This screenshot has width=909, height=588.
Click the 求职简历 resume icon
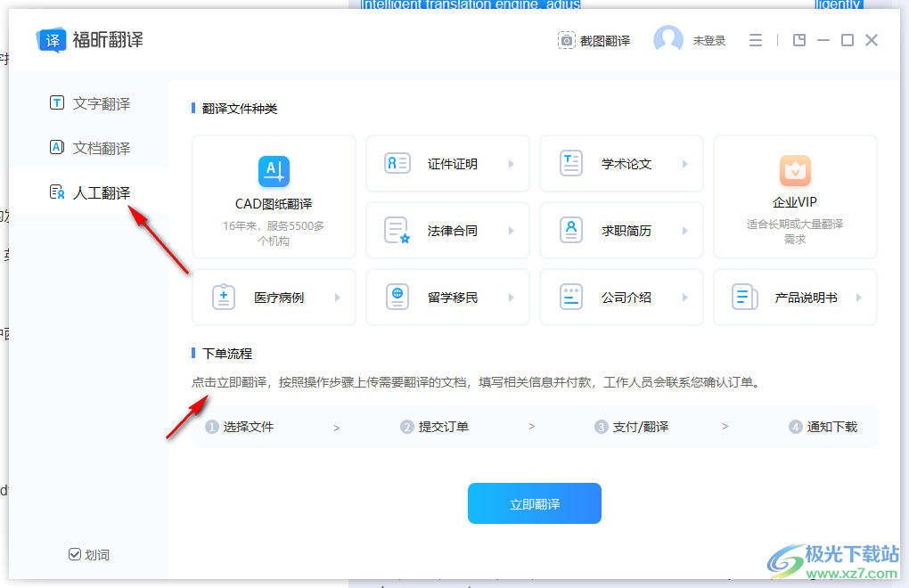pyautogui.click(x=571, y=230)
